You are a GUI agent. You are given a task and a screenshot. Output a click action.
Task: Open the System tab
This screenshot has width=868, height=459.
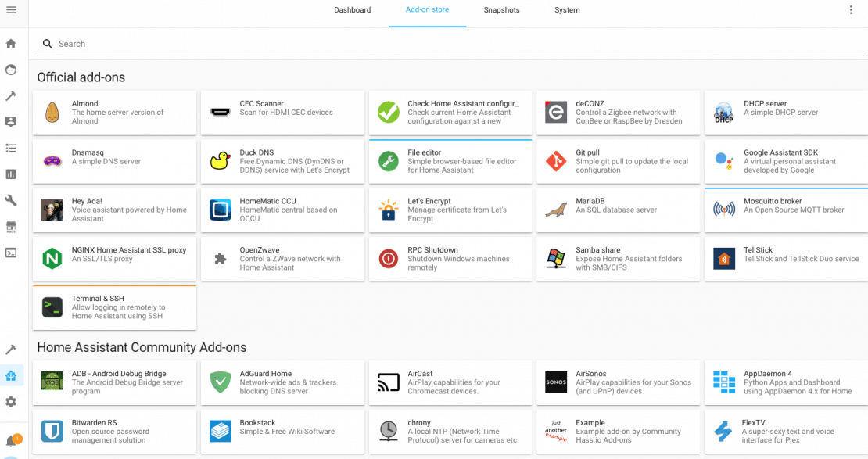point(567,10)
